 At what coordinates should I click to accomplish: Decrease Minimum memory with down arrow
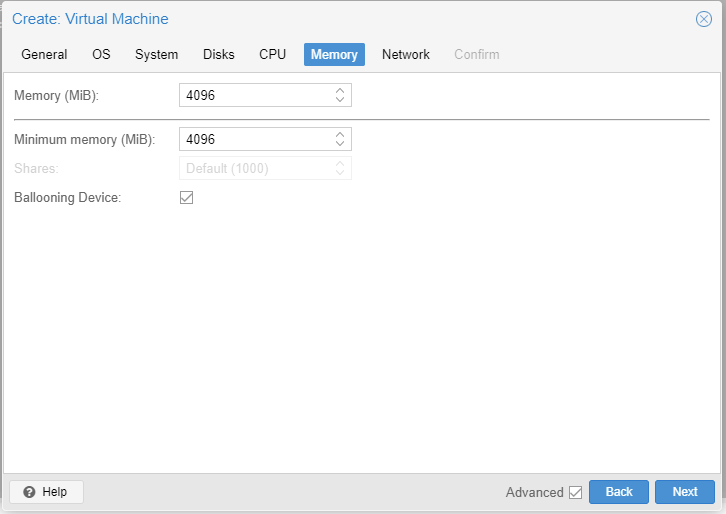tap(340, 144)
